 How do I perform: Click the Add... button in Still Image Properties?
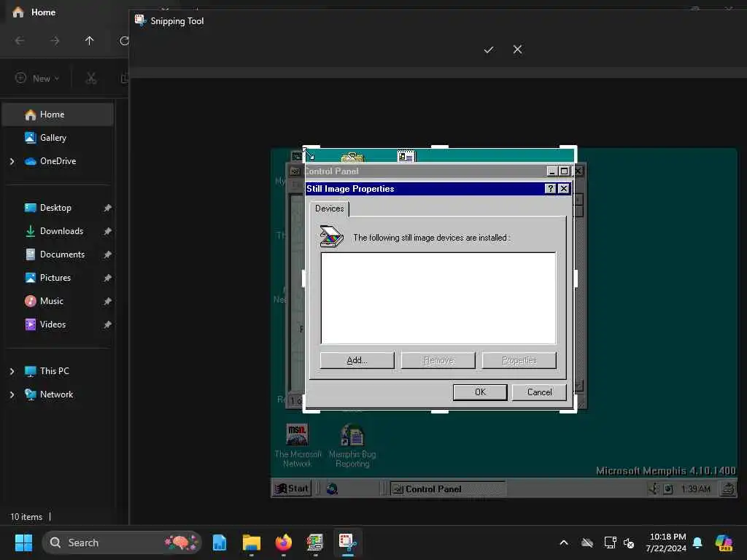coord(357,360)
